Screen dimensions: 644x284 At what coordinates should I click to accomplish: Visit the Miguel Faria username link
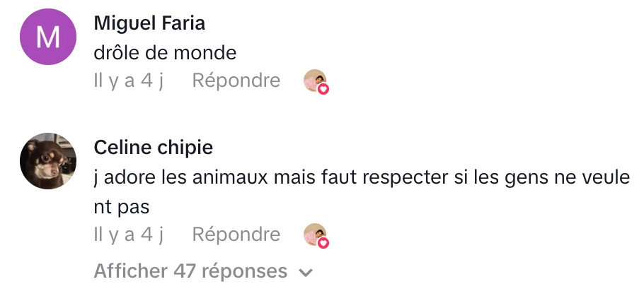[149, 23]
